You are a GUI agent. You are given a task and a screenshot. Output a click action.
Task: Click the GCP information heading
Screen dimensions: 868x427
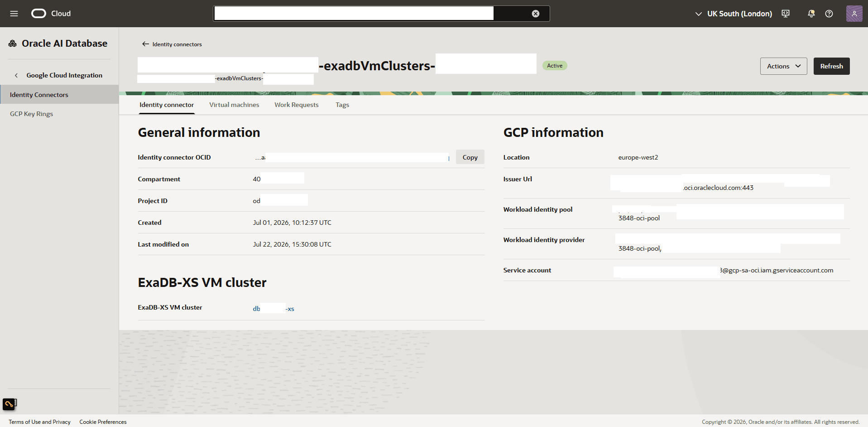tap(553, 132)
